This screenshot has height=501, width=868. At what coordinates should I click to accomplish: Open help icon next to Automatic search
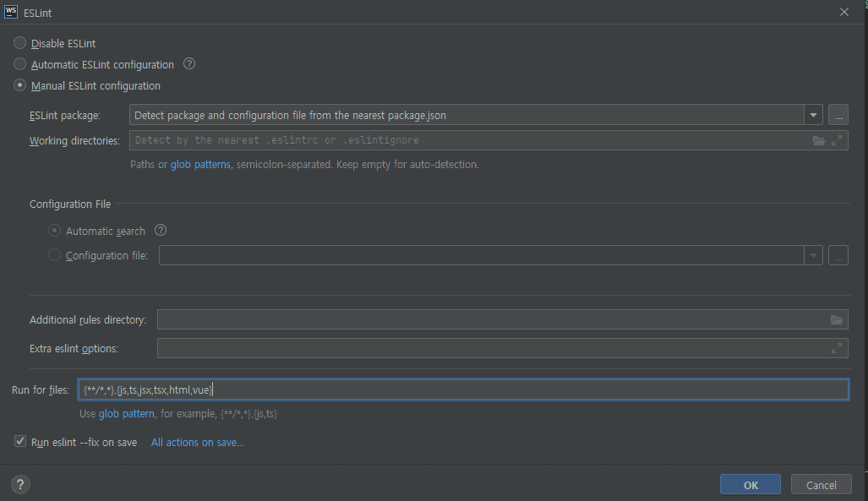(x=161, y=231)
